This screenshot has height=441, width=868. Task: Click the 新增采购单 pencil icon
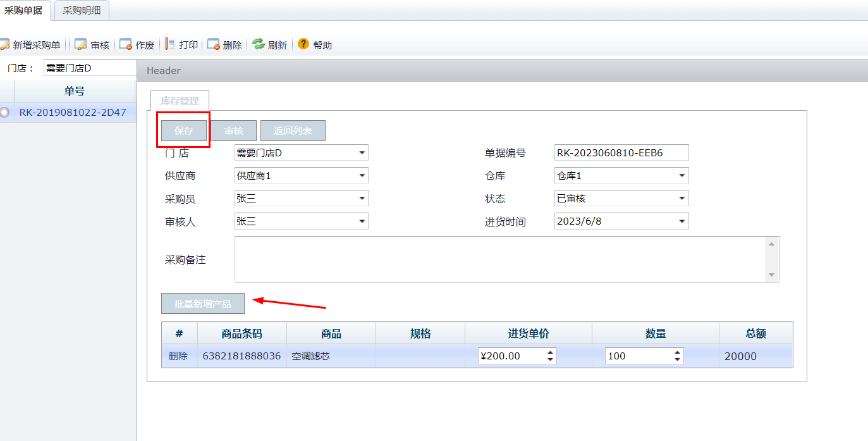pyautogui.click(x=4, y=44)
